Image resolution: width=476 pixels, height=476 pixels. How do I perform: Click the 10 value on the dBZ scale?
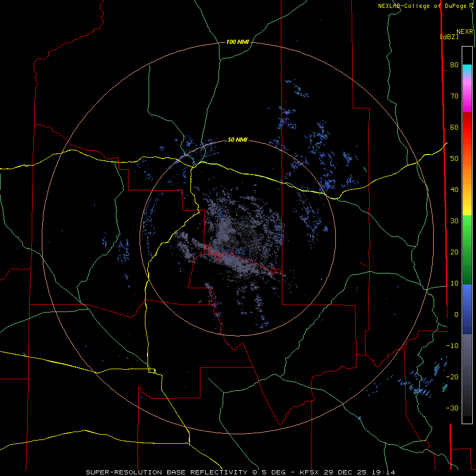(454, 283)
